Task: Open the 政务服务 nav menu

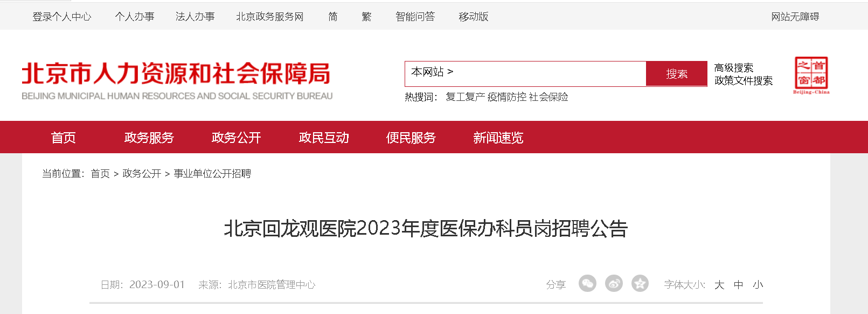Action: (x=149, y=138)
